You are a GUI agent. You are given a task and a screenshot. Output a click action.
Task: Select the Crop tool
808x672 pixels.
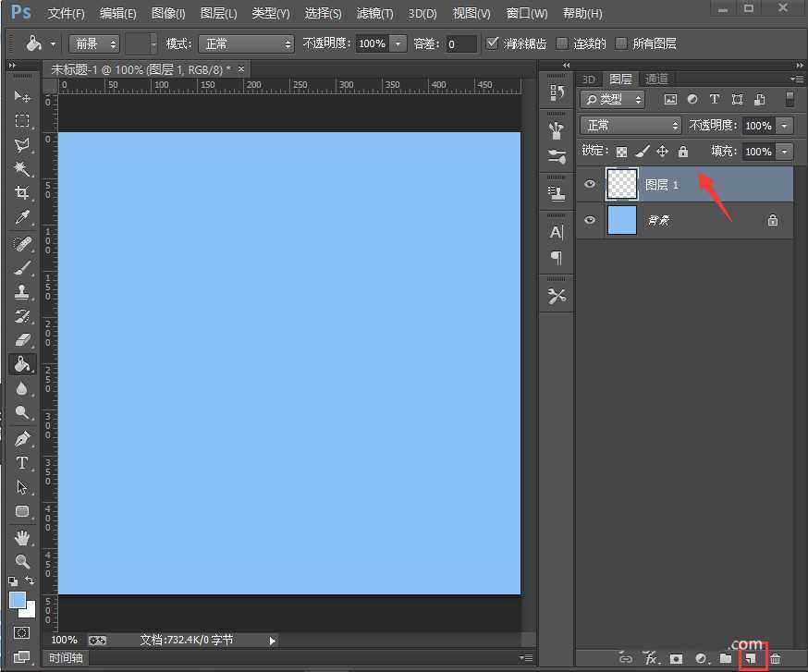(23, 193)
